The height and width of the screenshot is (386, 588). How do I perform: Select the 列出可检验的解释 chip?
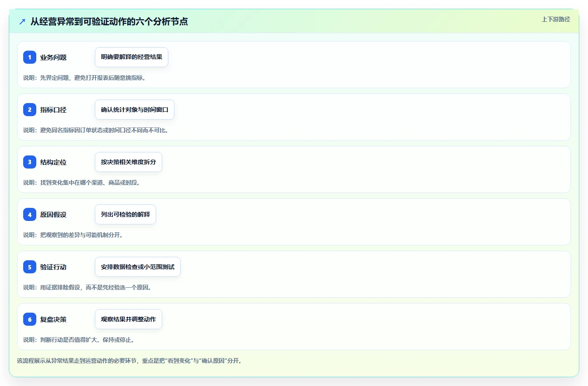click(x=125, y=214)
